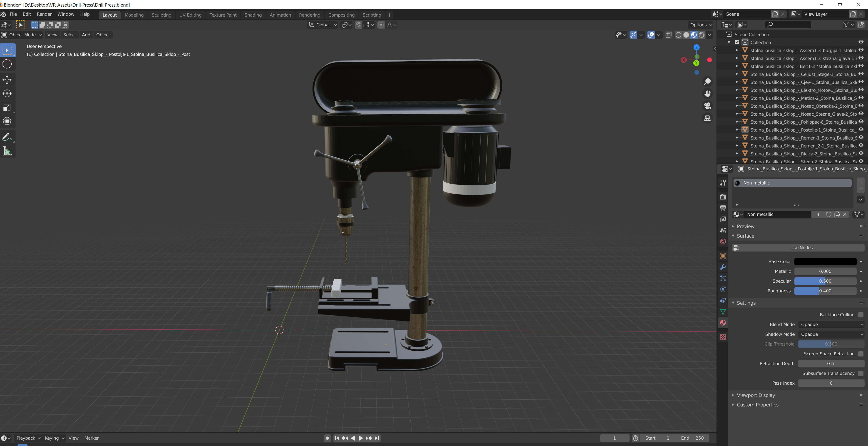Viewport: 868px width, 446px height.
Task: Click the fake user shield icon
Action: pos(828,214)
